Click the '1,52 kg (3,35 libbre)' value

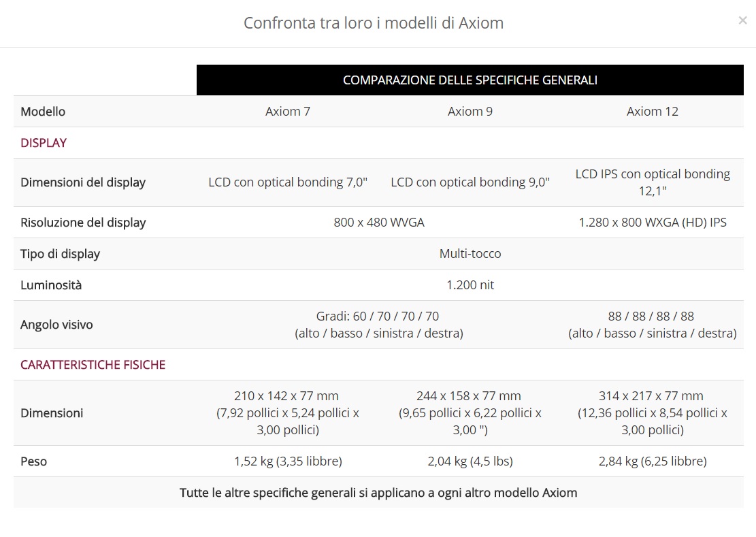[x=288, y=461]
